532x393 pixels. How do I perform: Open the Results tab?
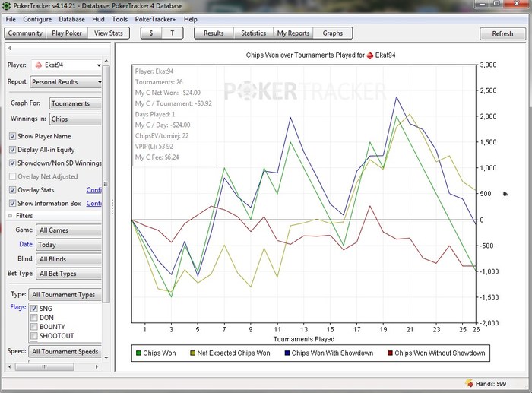tap(214, 33)
